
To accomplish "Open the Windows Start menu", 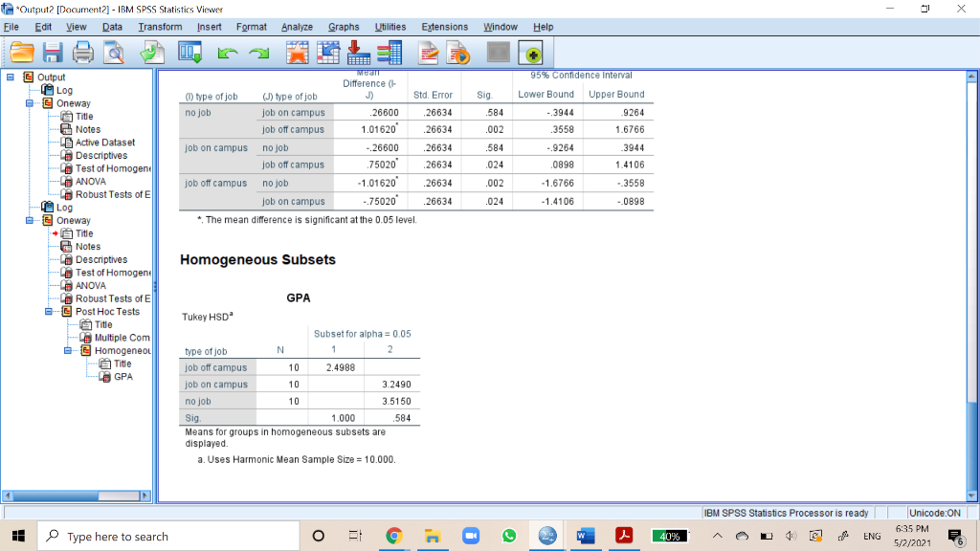I will (18, 536).
